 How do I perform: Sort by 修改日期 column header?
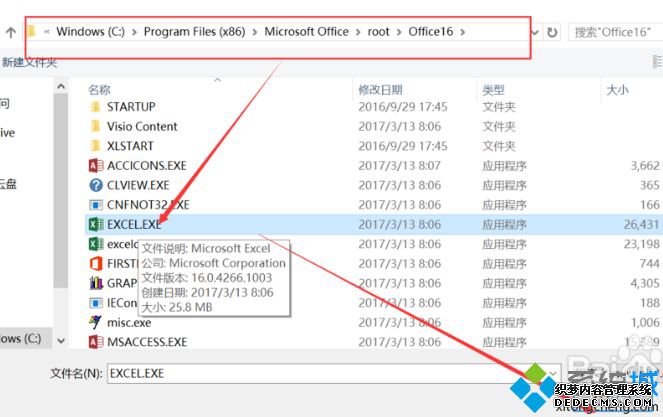(x=380, y=90)
